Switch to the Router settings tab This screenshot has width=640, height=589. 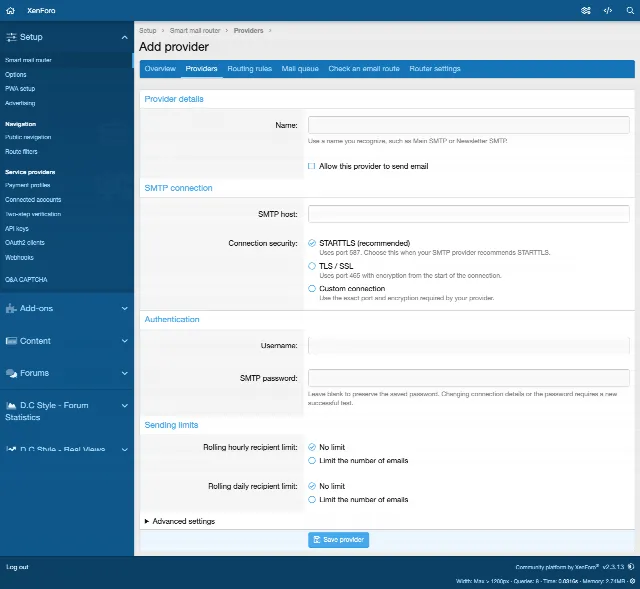tap(435, 69)
